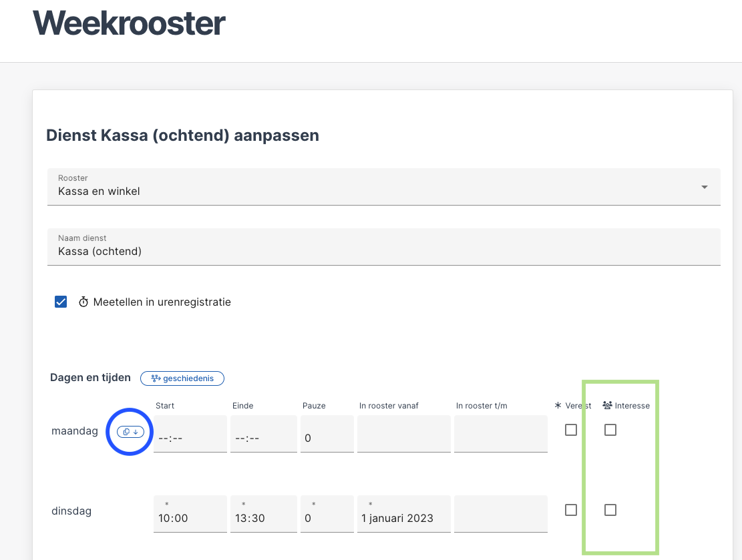Image resolution: width=742 pixels, height=560 pixels.
Task: Click the Einde field showing 13:30 for dinsdag
Action: pyautogui.click(x=264, y=514)
